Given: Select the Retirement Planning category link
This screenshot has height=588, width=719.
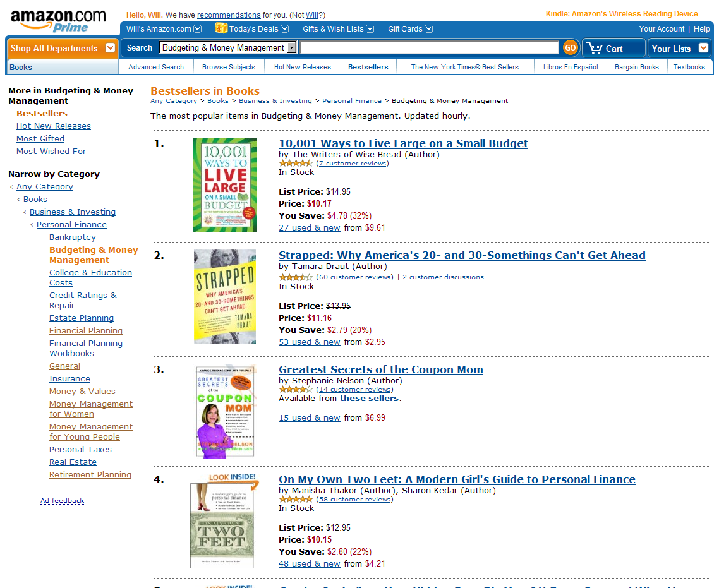Looking at the screenshot, I should pyautogui.click(x=90, y=474).
